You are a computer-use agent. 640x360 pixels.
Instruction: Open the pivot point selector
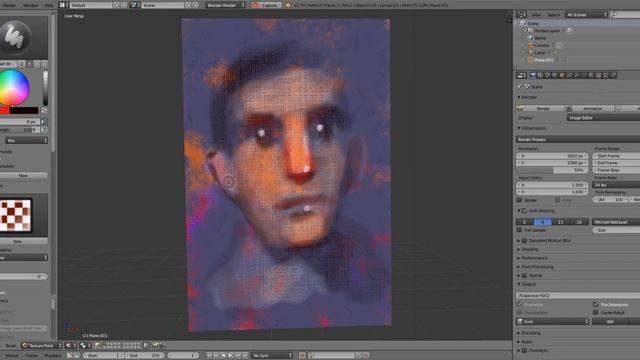tap(86, 346)
